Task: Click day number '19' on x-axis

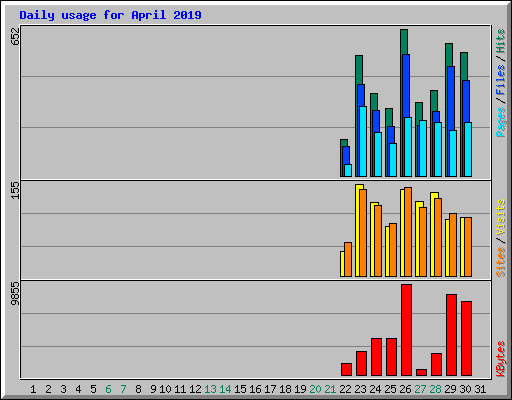Action: pyautogui.click(x=300, y=389)
